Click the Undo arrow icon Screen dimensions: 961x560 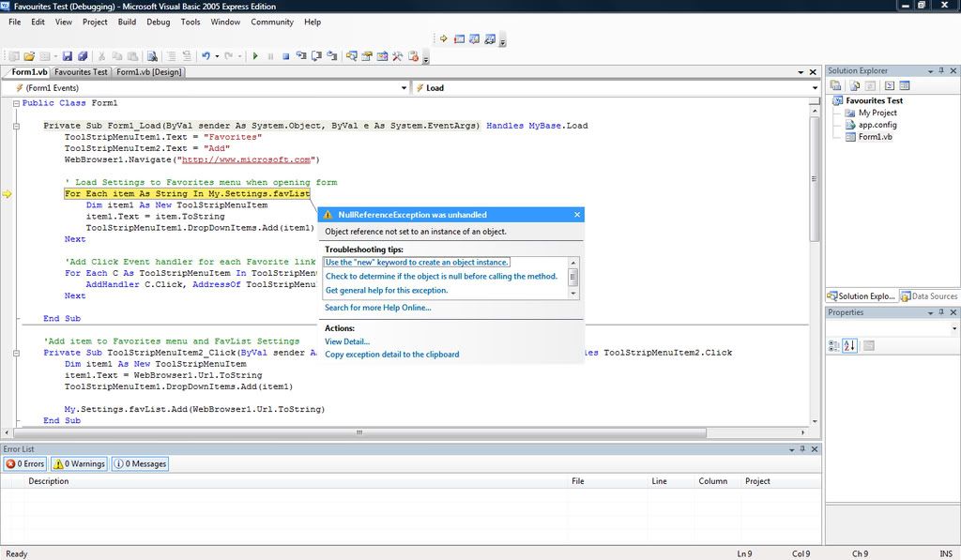pos(206,56)
